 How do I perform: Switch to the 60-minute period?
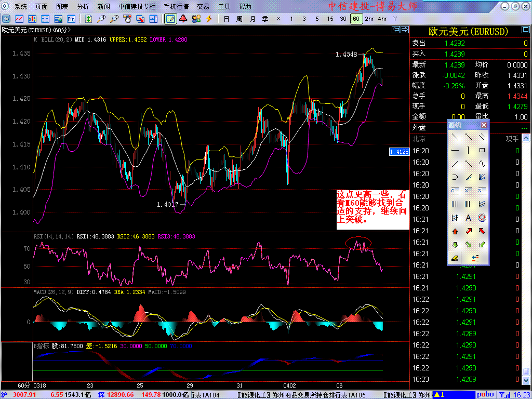point(356,19)
